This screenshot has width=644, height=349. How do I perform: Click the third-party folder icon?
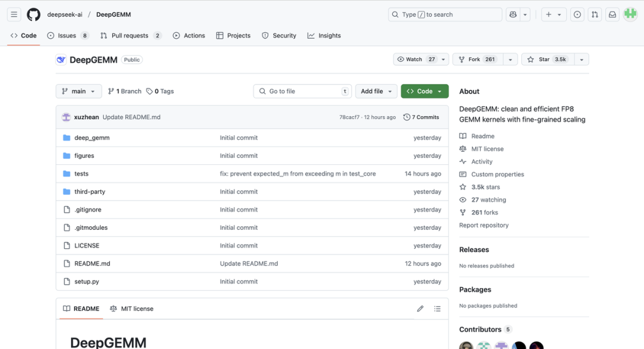click(x=67, y=192)
